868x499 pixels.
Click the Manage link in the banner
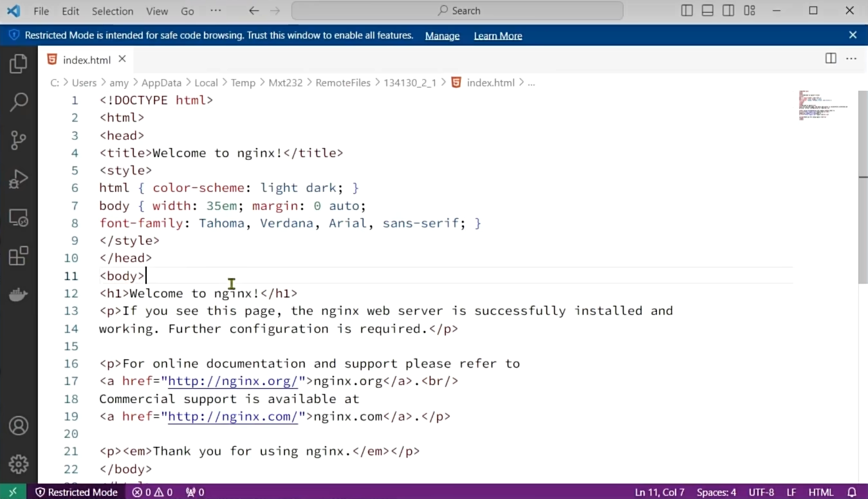click(442, 36)
